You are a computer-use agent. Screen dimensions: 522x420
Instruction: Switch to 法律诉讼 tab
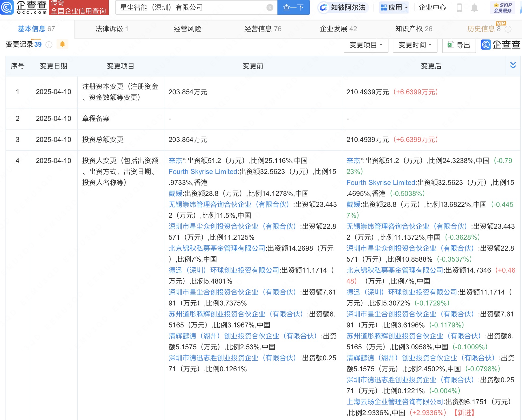pyautogui.click(x=112, y=29)
